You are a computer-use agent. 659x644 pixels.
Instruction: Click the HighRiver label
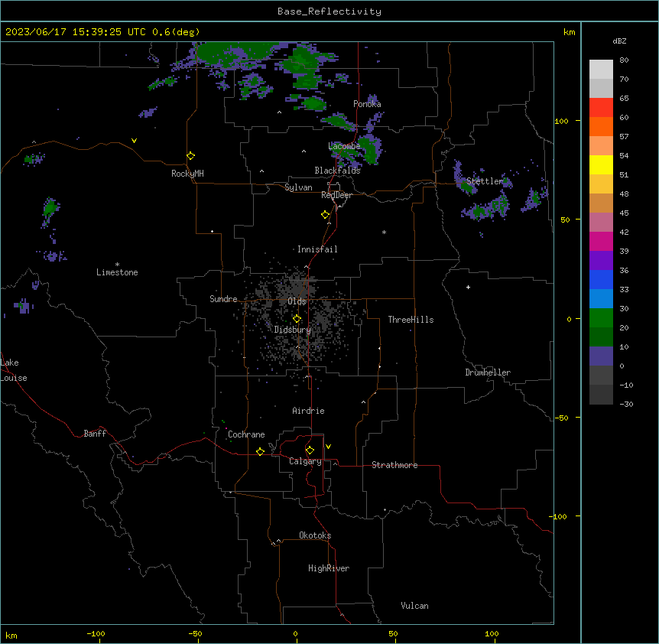[x=329, y=568]
